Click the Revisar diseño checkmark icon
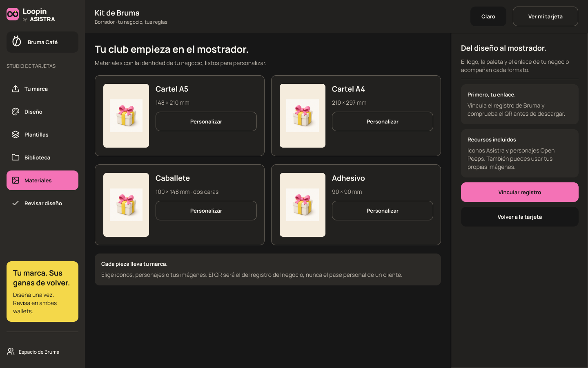 pyautogui.click(x=16, y=203)
